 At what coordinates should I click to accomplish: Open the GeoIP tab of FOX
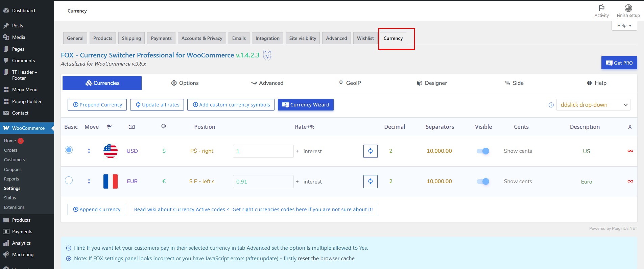click(350, 83)
